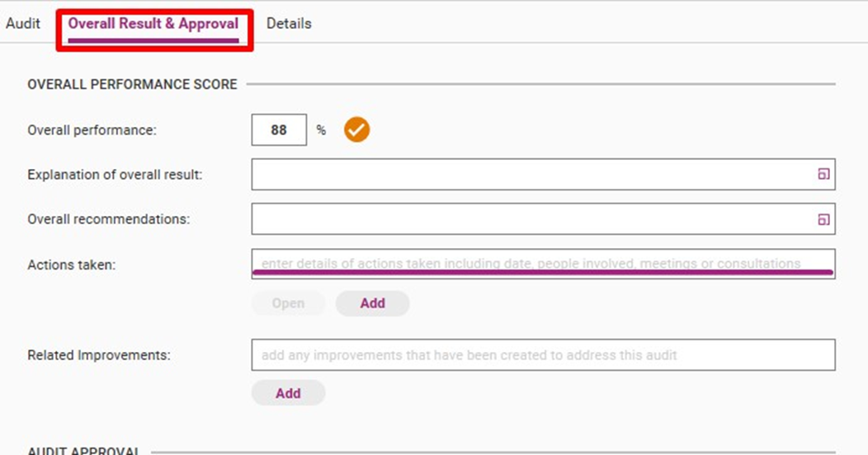Add an entry under Actions taken
Viewport: 868px width, 455px height.
pyautogui.click(x=372, y=303)
